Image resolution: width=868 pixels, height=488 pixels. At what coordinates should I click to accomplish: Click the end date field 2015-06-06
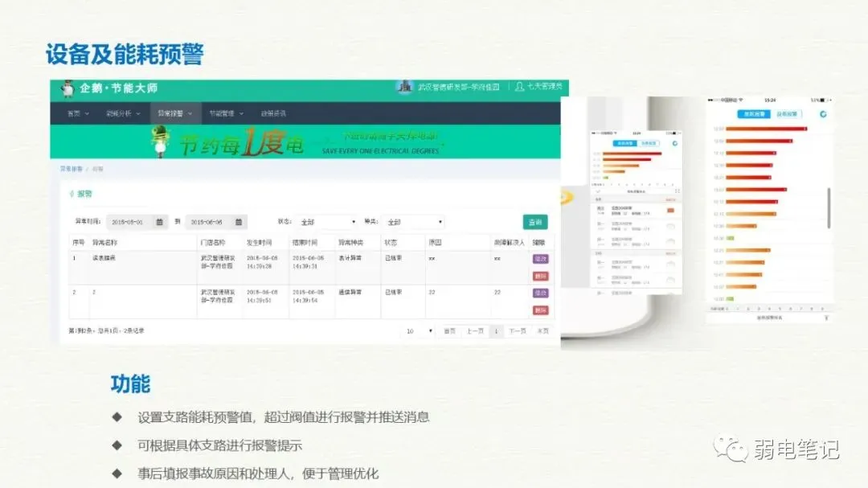pyautogui.click(x=216, y=222)
